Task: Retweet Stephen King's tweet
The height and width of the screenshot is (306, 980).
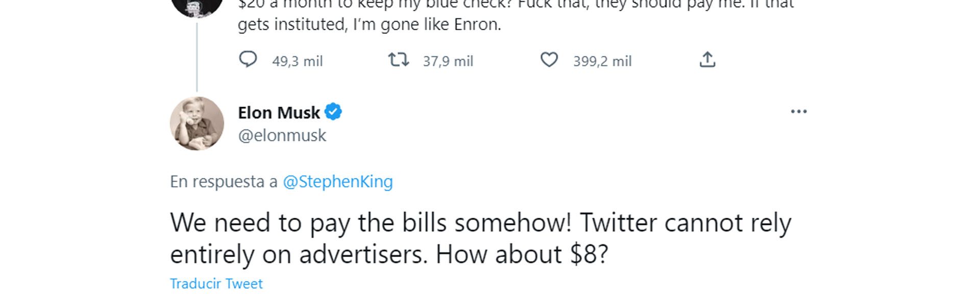Action: click(x=398, y=60)
